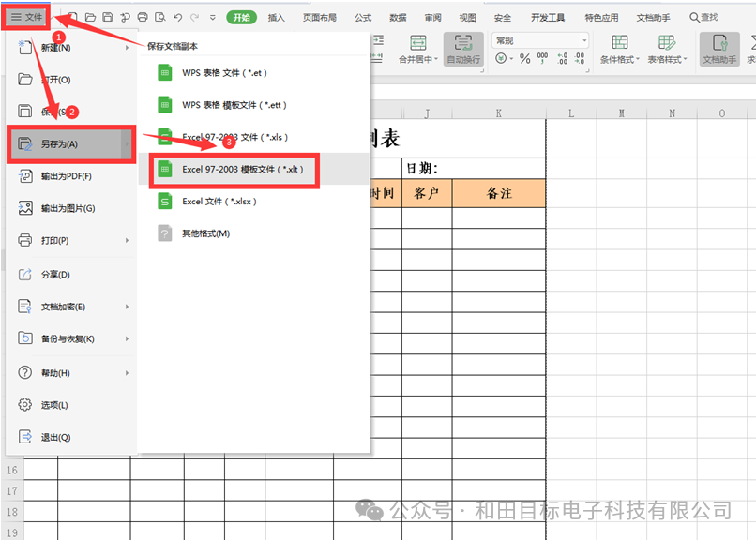Open the 数据 ribbon tab
This screenshot has height=540, width=756.
click(x=398, y=18)
